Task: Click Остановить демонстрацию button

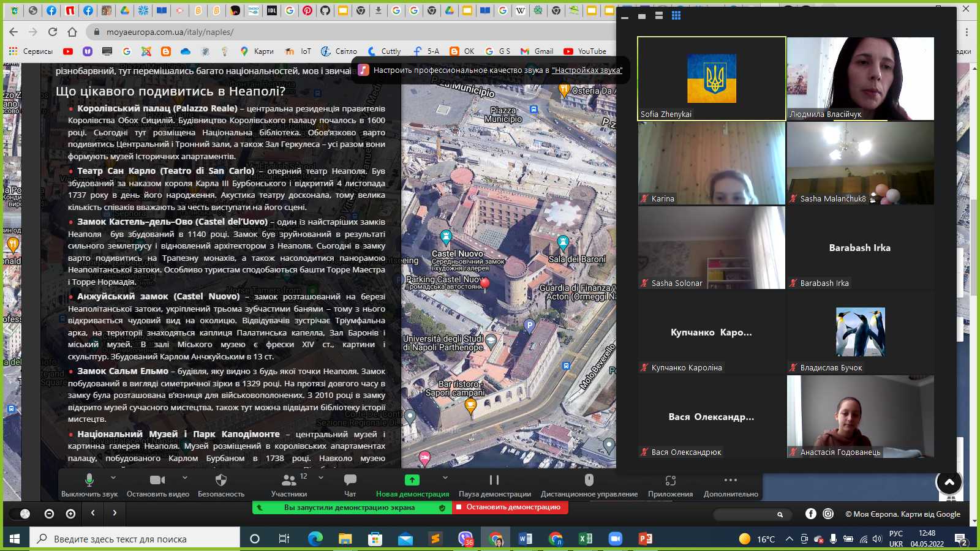Action: click(x=510, y=508)
